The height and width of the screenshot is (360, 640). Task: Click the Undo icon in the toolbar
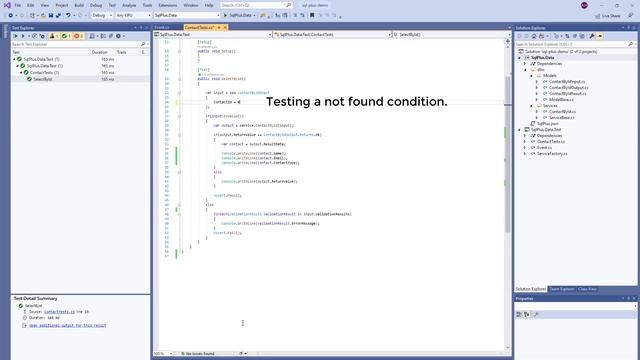point(68,15)
